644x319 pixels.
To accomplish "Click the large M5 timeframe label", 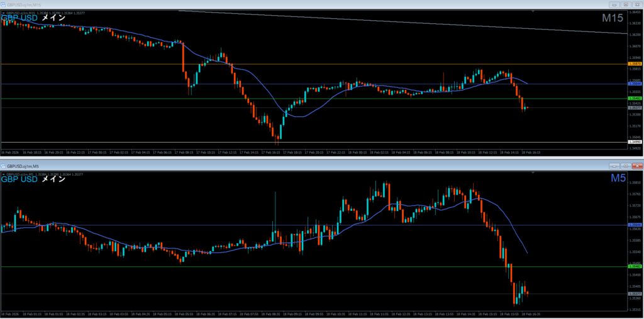I will (x=617, y=179).
